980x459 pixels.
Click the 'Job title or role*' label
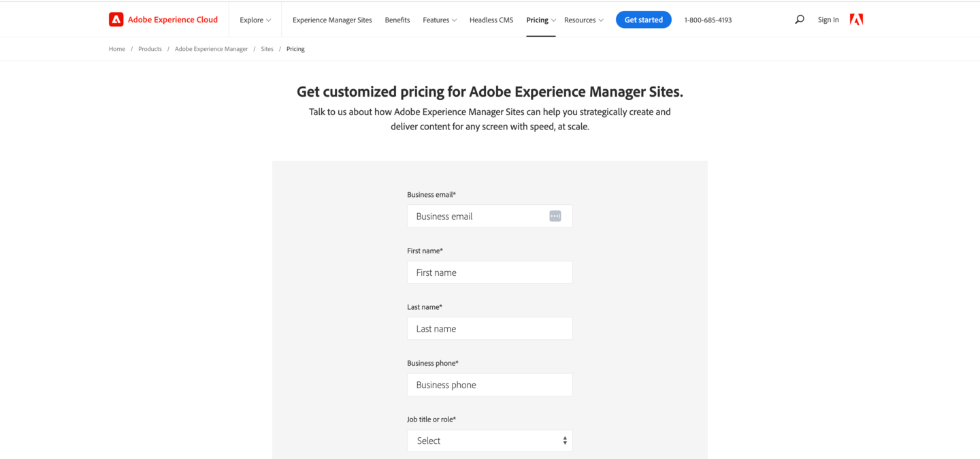point(431,420)
